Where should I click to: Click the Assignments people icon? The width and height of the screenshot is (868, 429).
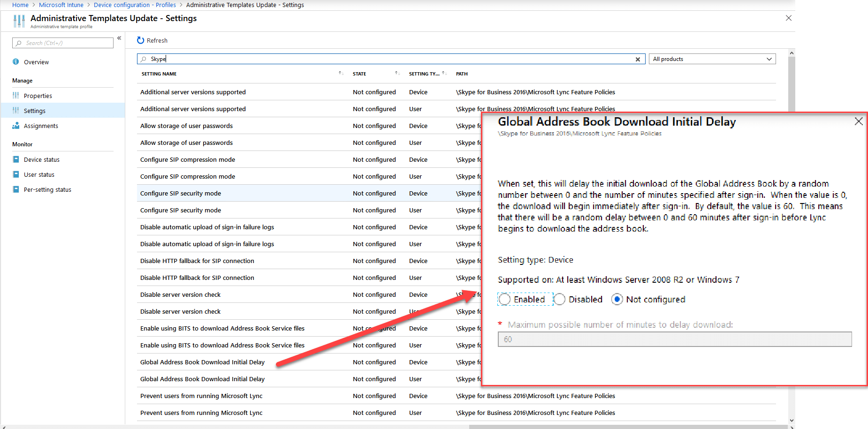pos(16,125)
